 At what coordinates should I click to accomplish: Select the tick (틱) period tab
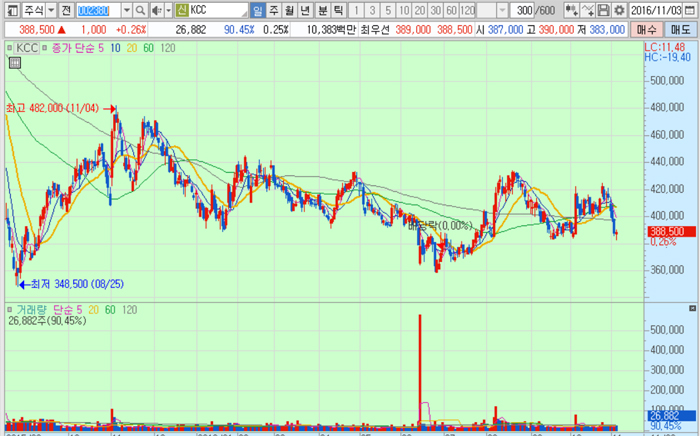[x=337, y=10]
